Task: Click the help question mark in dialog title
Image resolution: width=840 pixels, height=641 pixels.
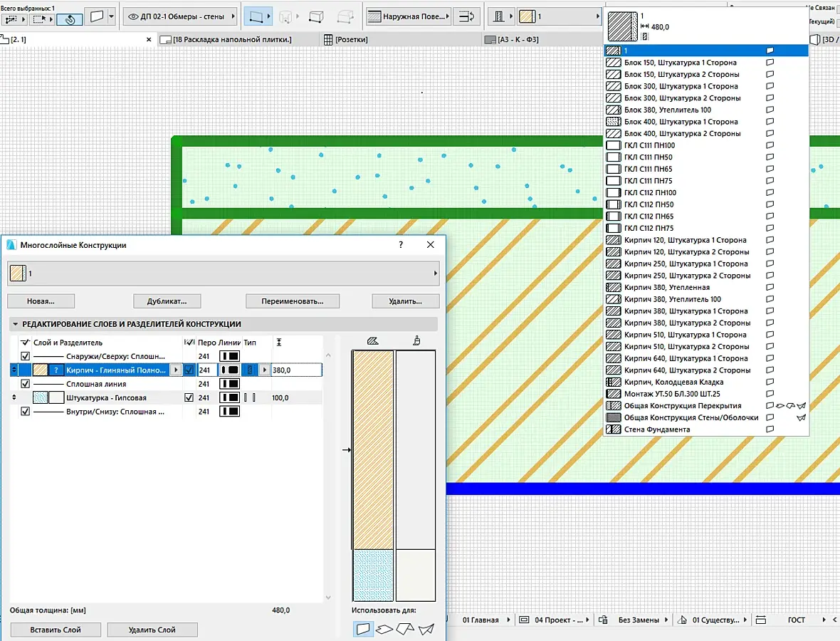Action: 401,244
